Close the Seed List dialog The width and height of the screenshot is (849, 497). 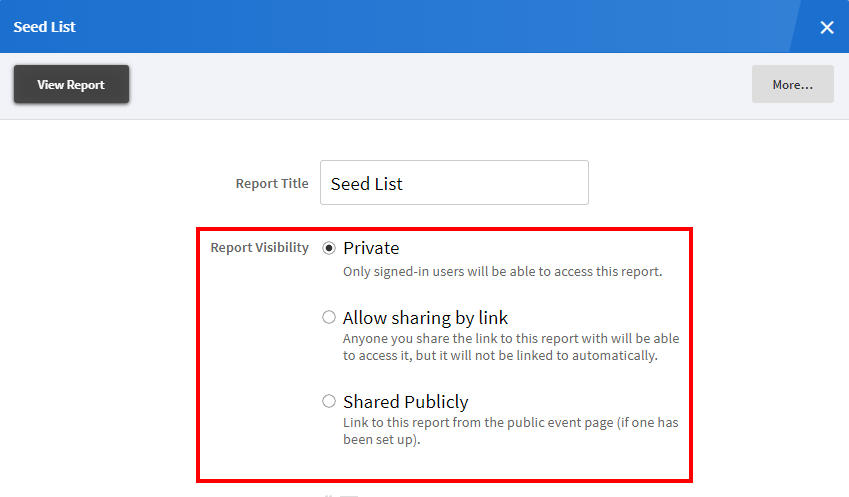[x=827, y=27]
